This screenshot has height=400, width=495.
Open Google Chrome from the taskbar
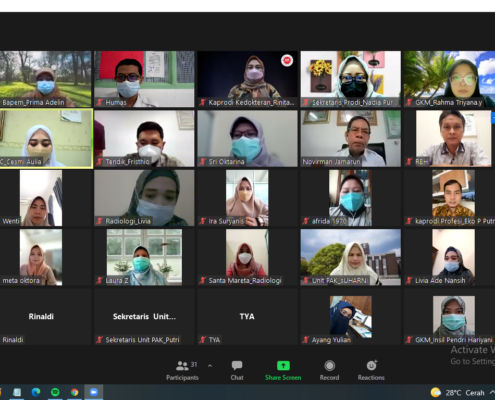[74, 392]
